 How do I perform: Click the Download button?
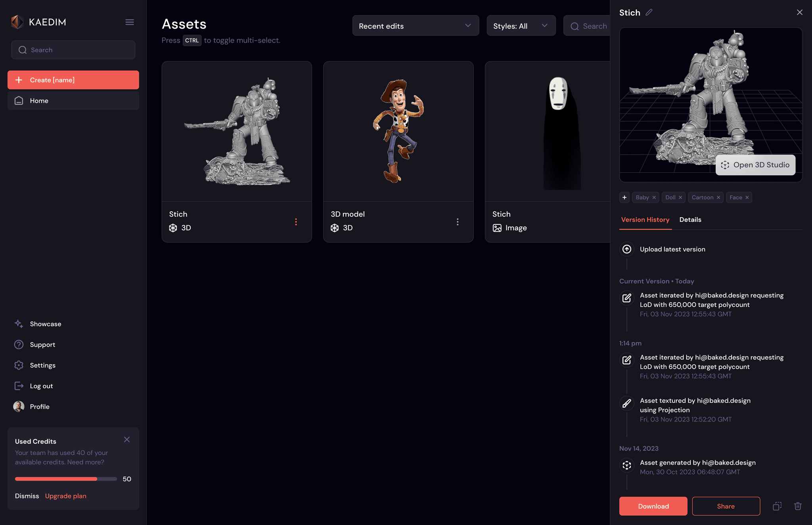coord(653,506)
